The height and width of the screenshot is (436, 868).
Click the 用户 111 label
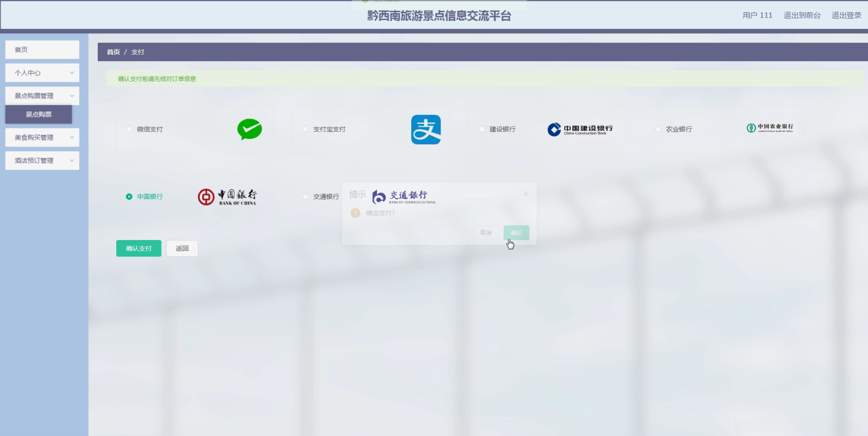pyautogui.click(x=758, y=15)
